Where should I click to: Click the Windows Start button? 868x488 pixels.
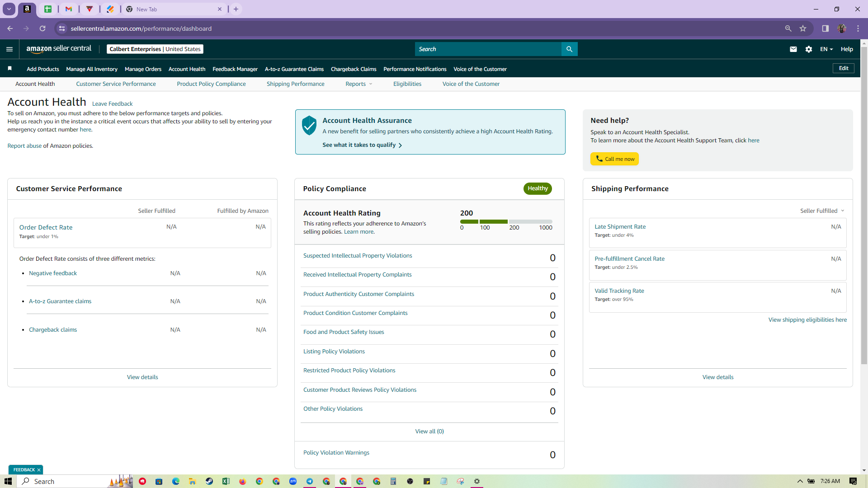[x=8, y=481]
